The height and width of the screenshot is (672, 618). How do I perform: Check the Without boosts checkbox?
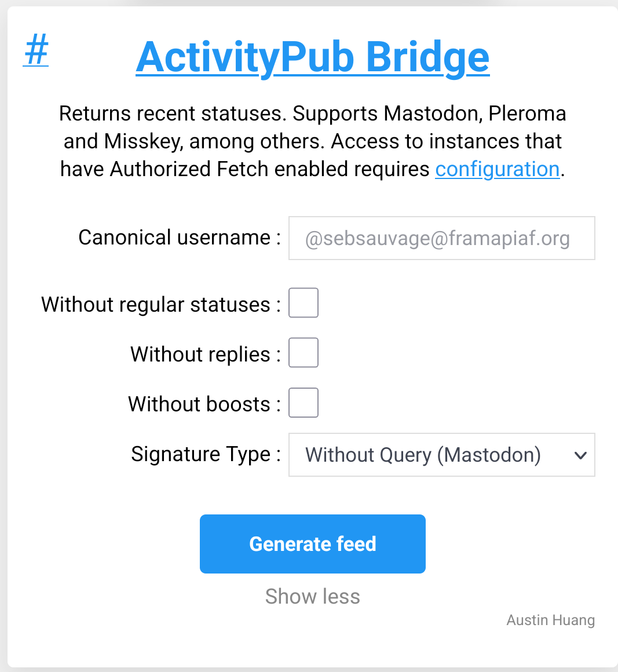[x=303, y=403]
